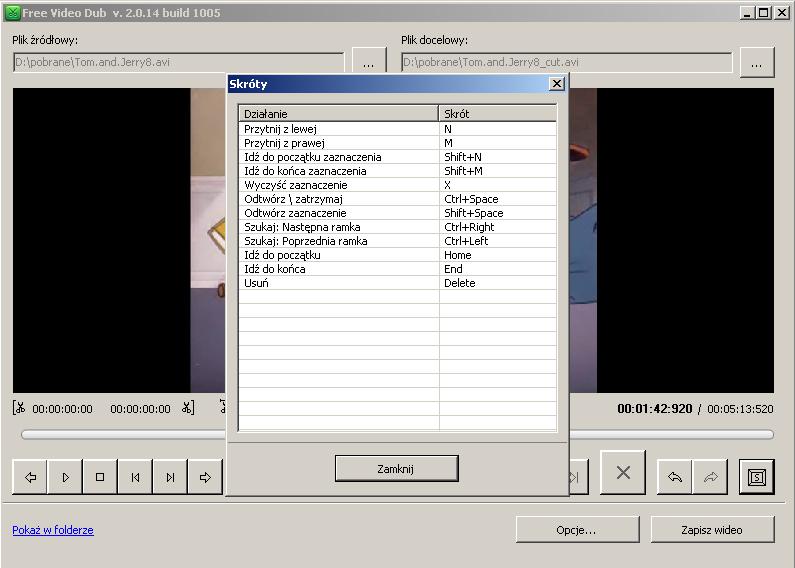Click right scissors trim end icon
This screenshot has width=795, height=568.
click(188, 407)
